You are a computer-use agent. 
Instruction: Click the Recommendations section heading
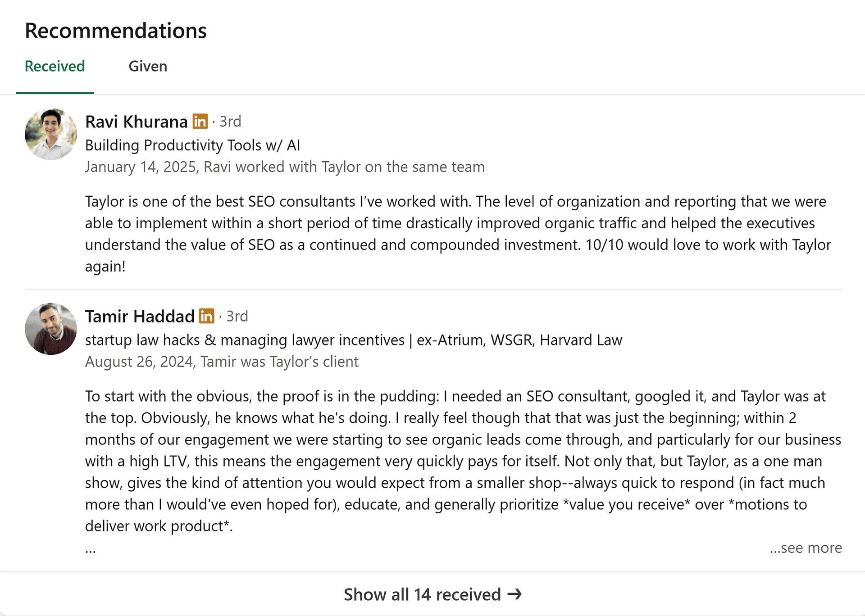[x=116, y=31]
